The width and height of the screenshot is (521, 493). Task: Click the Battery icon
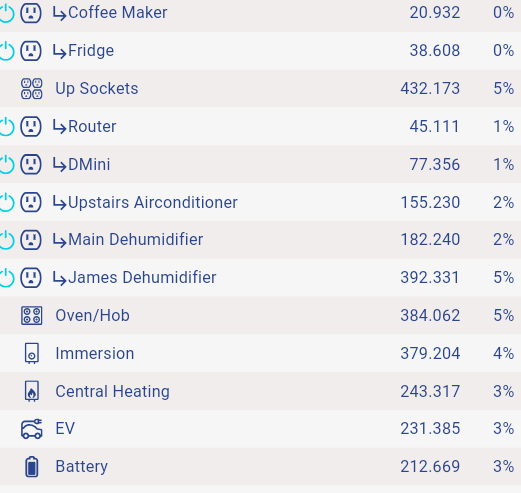coord(32,466)
